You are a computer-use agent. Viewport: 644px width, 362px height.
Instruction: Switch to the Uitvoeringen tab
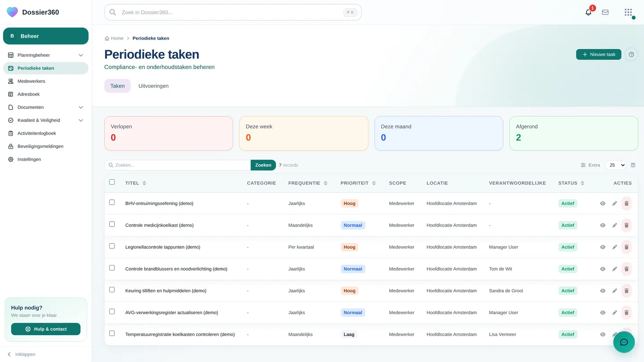(x=153, y=86)
